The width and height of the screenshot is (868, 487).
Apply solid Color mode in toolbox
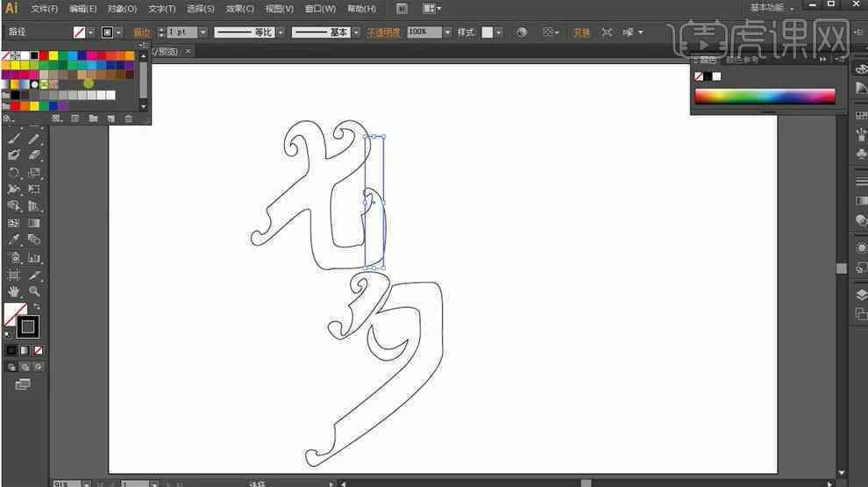pyautogui.click(x=11, y=350)
